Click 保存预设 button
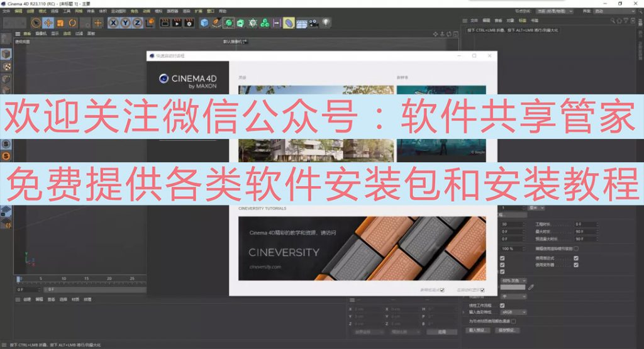Image resolution: width=644 pixels, height=349 pixels. click(x=508, y=330)
